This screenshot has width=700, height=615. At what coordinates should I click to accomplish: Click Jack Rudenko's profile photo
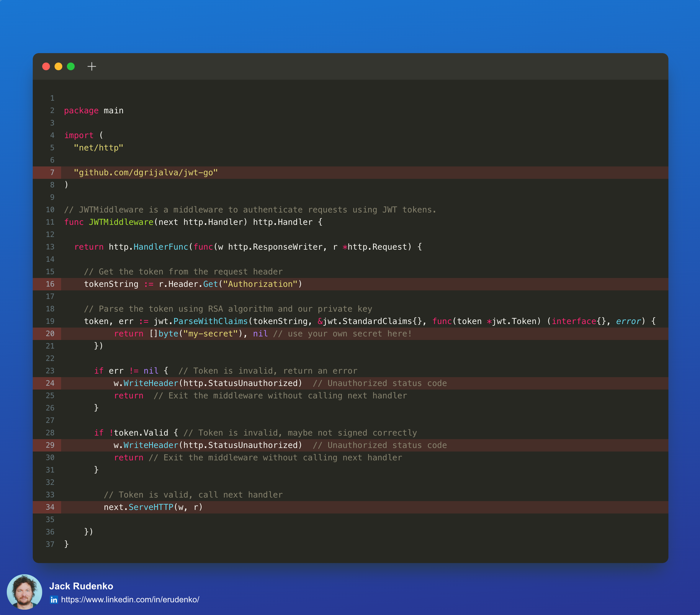coord(24,592)
